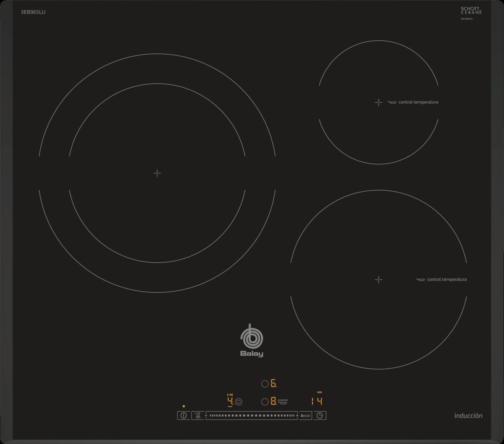
Task: Tap the large left zone center cross
Action: click(x=157, y=173)
